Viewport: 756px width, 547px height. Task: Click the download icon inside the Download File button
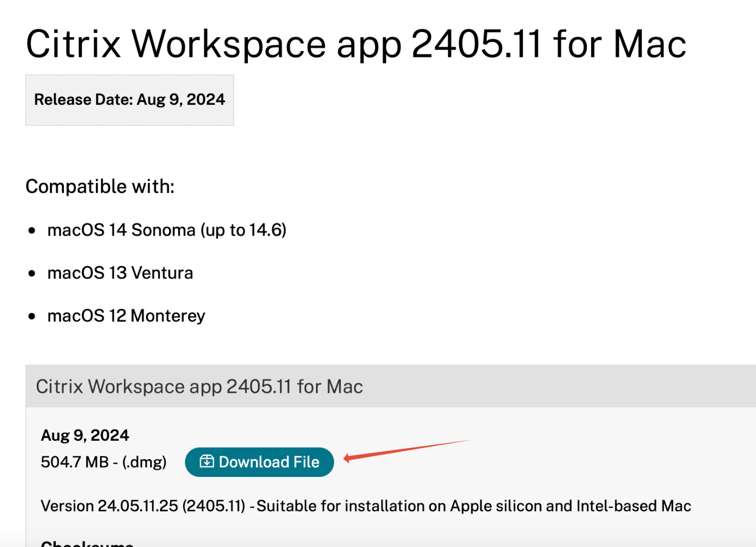point(206,461)
